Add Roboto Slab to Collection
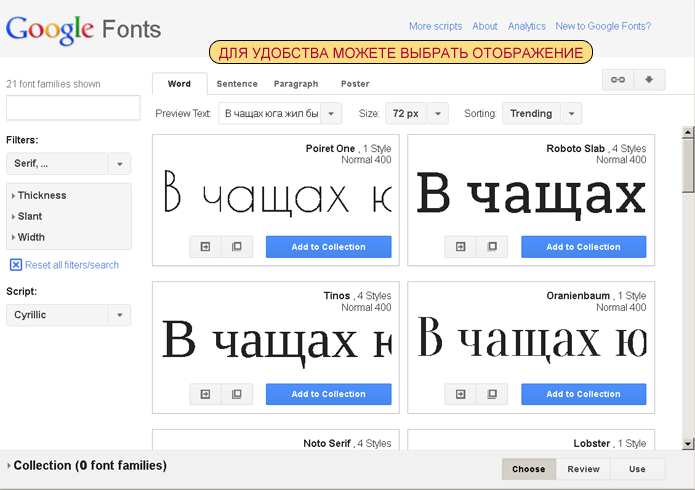 [x=583, y=247]
